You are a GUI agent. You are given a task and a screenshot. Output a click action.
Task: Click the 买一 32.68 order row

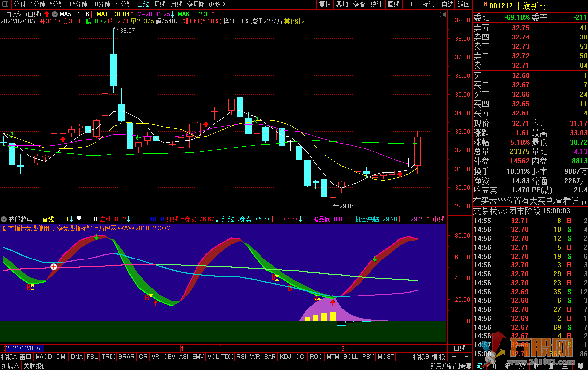pos(530,75)
